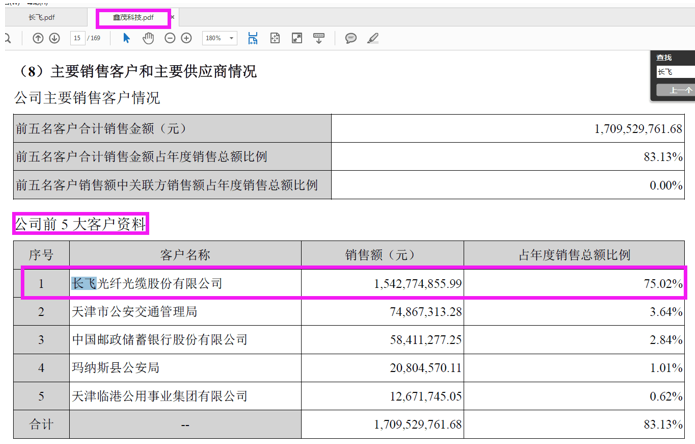
Task: Add a sticky note comment
Action: coord(351,39)
